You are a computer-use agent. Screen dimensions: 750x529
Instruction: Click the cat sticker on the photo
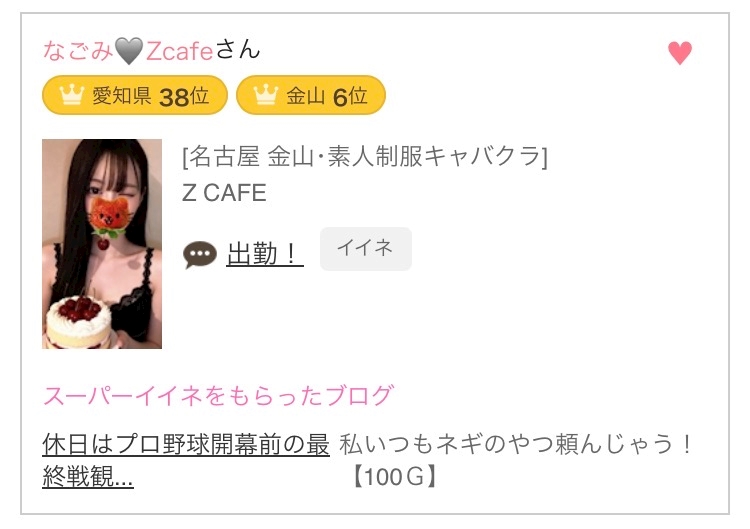pyautogui.click(x=109, y=215)
